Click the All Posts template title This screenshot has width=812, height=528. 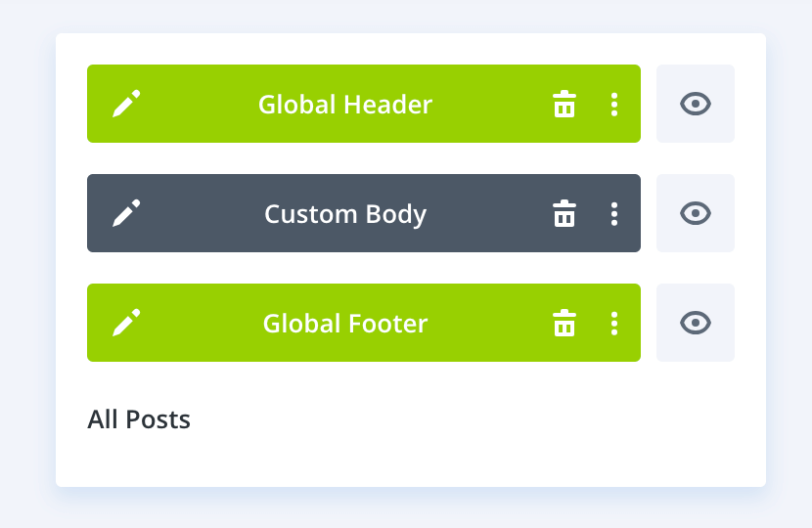139,419
